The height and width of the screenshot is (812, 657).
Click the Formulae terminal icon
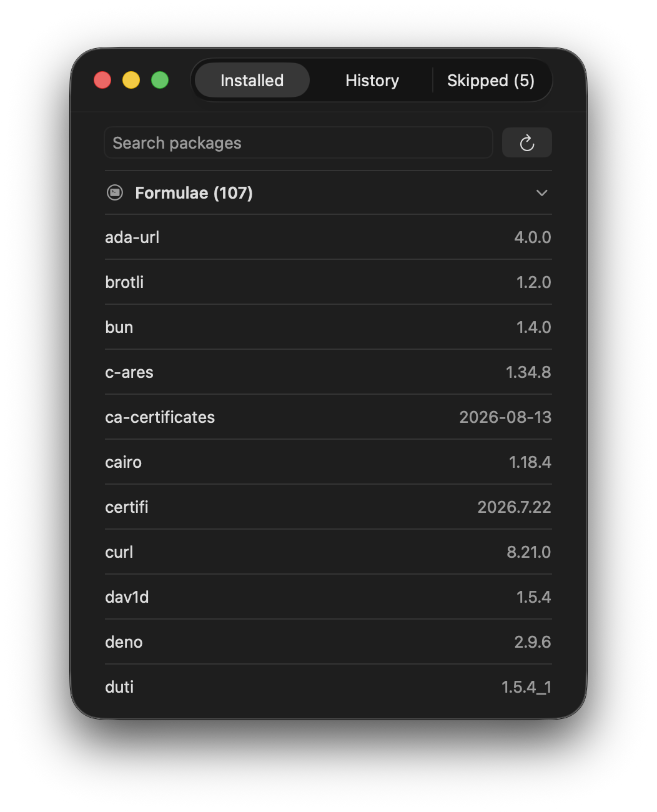pyautogui.click(x=115, y=192)
